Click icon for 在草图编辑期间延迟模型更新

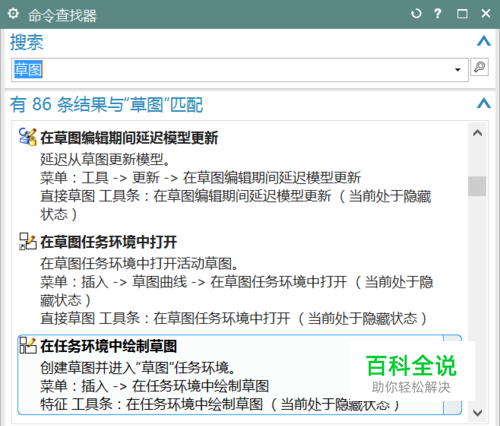click(x=27, y=137)
